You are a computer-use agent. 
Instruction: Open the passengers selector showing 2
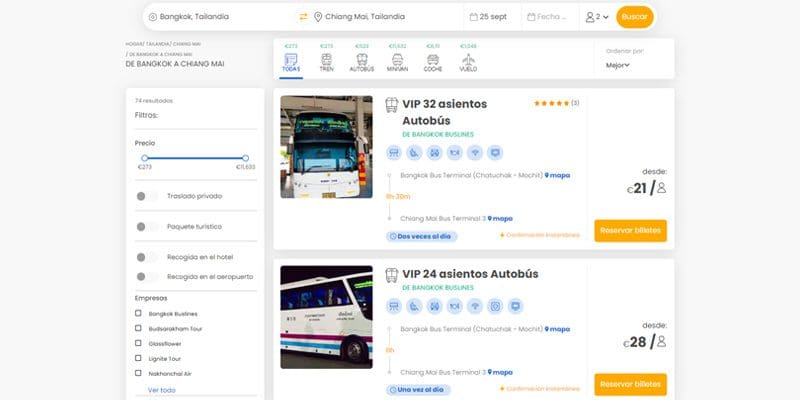tap(597, 17)
